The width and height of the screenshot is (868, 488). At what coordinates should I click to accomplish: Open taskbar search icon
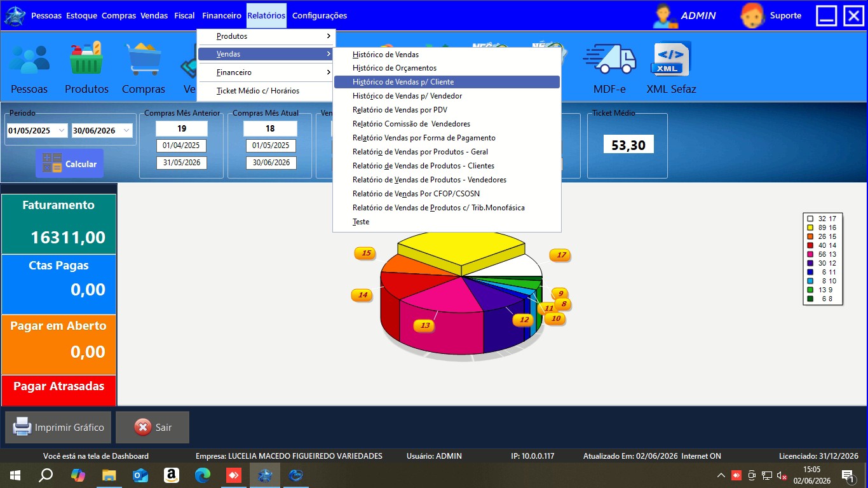[46, 475]
